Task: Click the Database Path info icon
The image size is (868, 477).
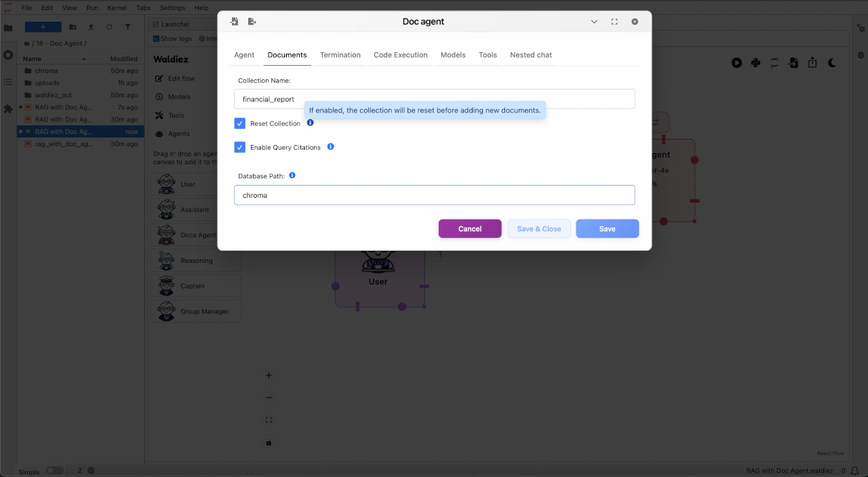Action: coord(292,175)
